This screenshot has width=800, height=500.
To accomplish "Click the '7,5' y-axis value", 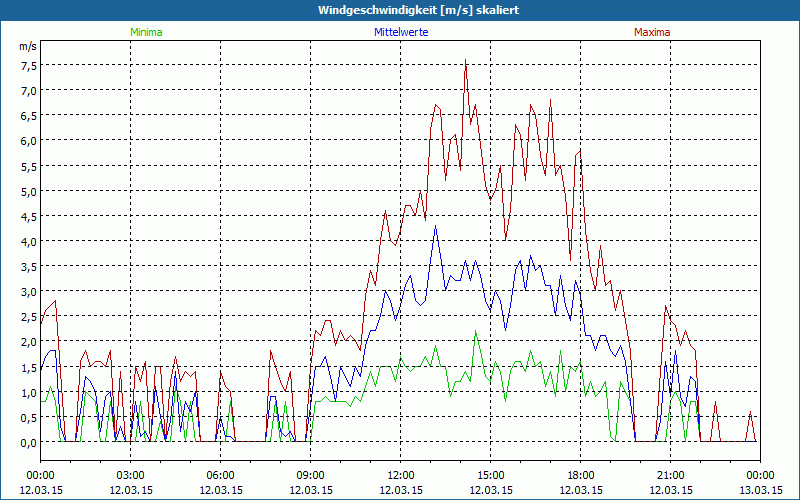I will coord(29,66).
